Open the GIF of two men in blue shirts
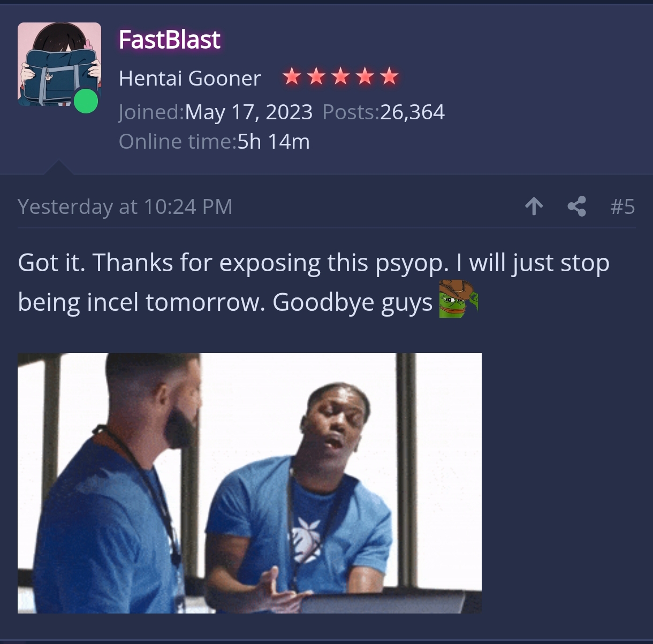Screen dimensions: 653x644 249,483
